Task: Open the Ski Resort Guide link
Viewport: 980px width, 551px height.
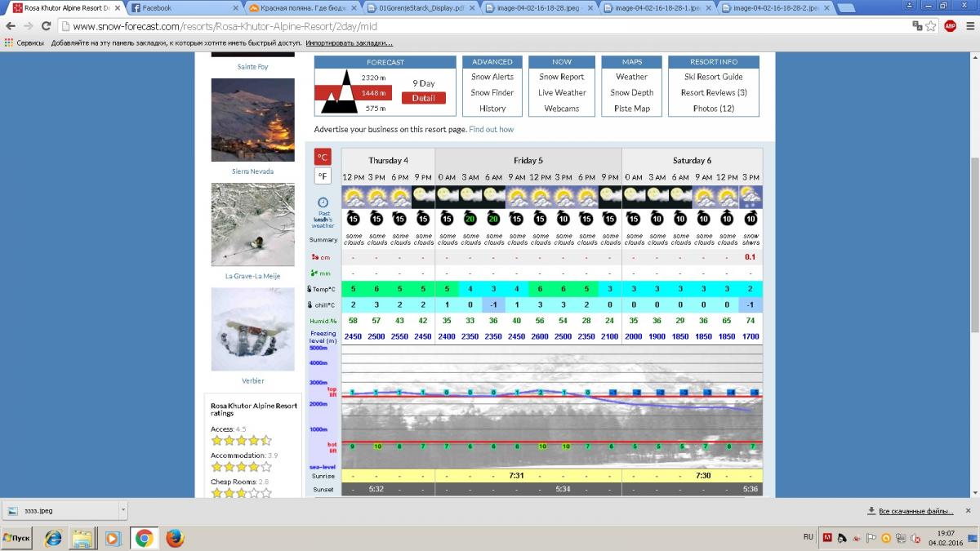Action: tap(714, 77)
